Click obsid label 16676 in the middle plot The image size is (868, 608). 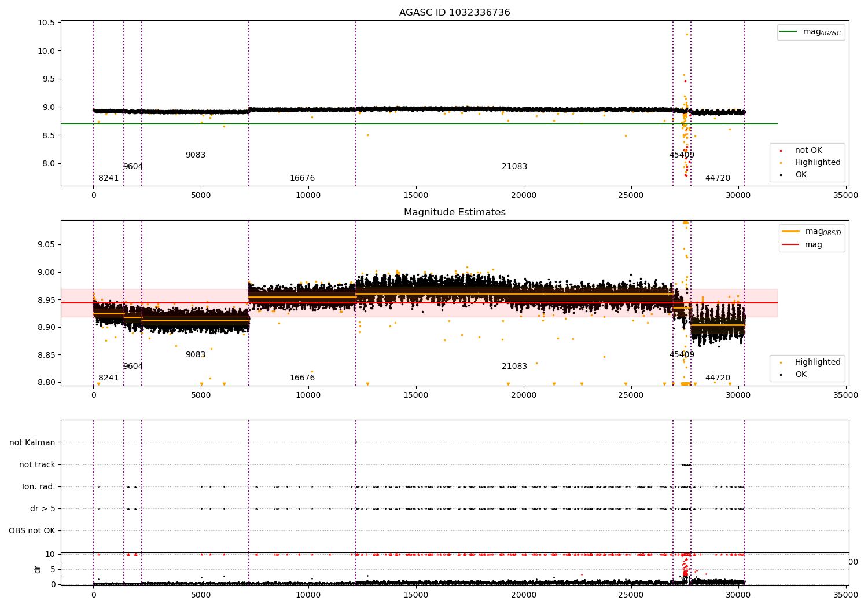(x=302, y=378)
